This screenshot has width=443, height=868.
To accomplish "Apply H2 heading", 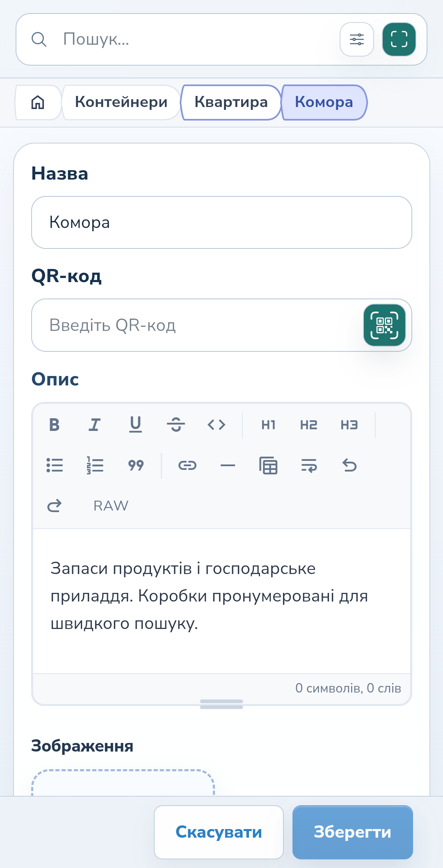I will [x=308, y=425].
